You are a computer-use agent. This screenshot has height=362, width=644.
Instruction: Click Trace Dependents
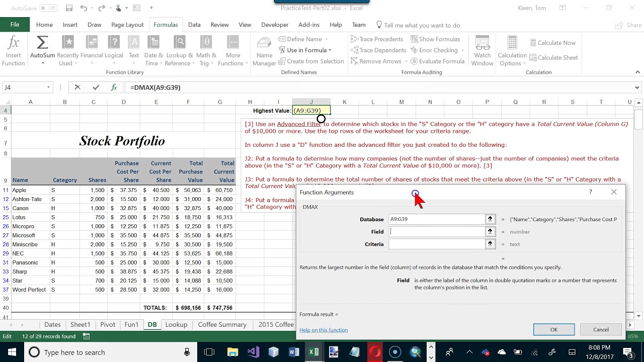click(378, 50)
